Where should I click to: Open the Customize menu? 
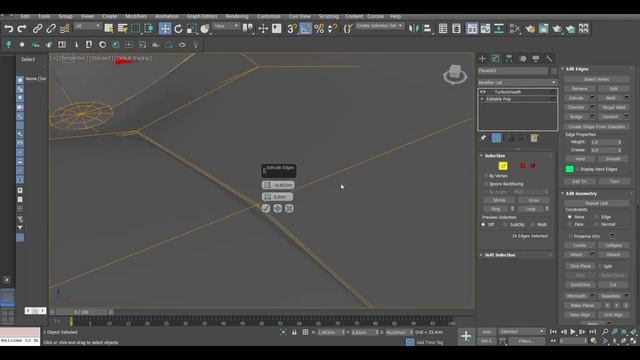click(x=269, y=16)
